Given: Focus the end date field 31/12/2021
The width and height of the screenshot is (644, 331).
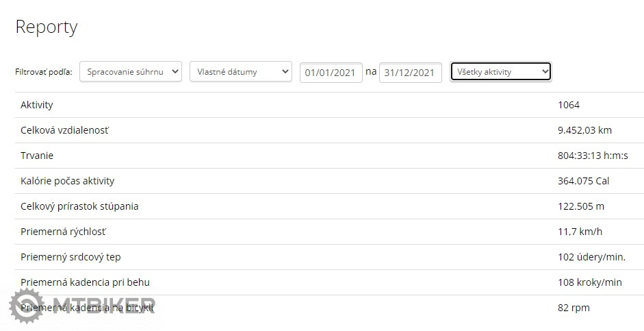Looking at the screenshot, I should (410, 72).
